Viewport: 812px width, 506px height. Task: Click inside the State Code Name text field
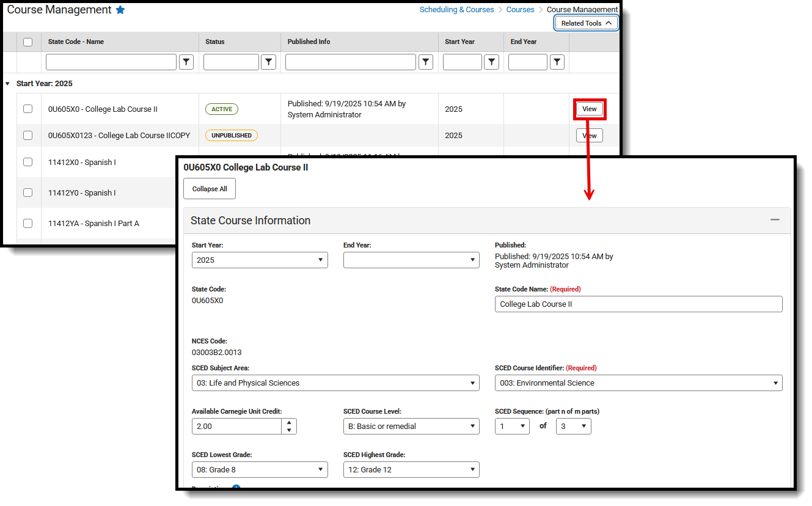(638, 304)
